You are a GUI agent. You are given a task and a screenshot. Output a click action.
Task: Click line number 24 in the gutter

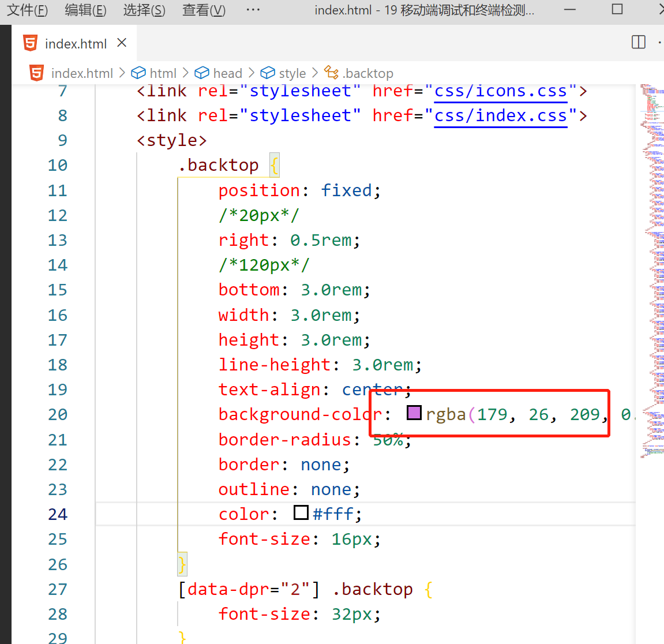[58, 514]
